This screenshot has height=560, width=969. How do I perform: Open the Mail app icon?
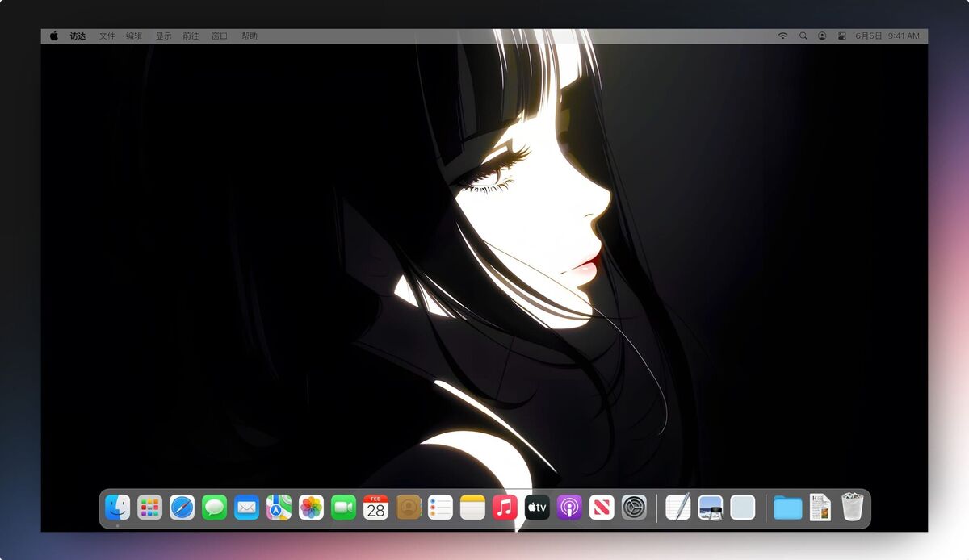pyautogui.click(x=246, y=508)
